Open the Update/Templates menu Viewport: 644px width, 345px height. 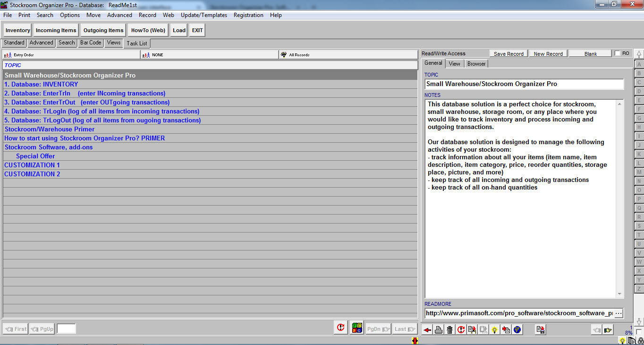click(x=204, y=15)
